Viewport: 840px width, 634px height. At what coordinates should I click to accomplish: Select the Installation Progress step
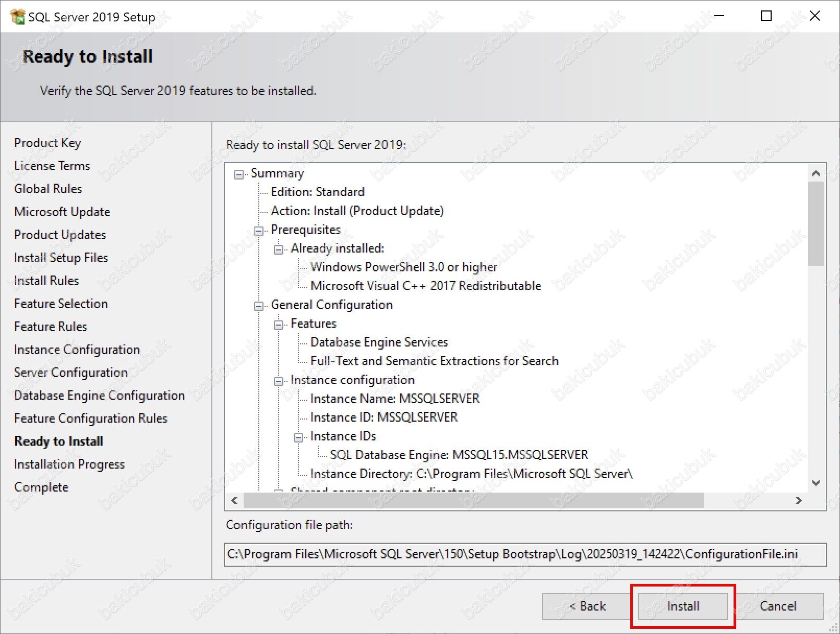click(69, 464)
